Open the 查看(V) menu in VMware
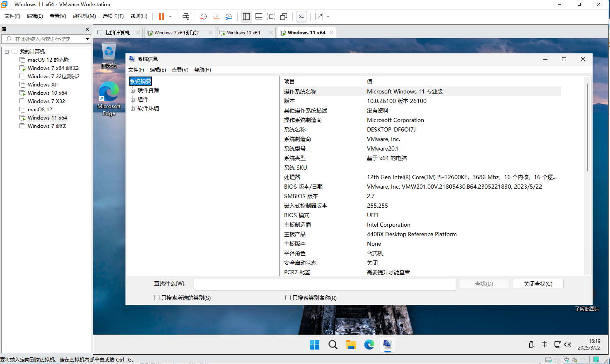The width and height of the screenshot is (610, 364). 58,16
